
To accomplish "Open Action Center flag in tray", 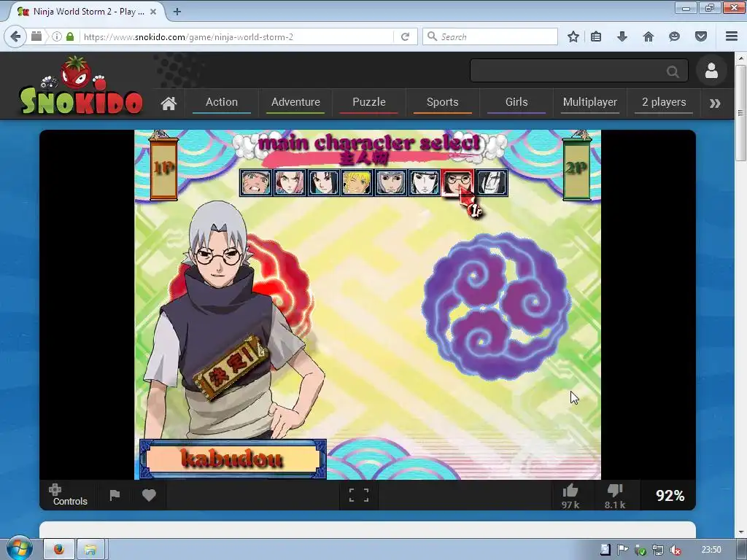I will click(x=622, y=550).
